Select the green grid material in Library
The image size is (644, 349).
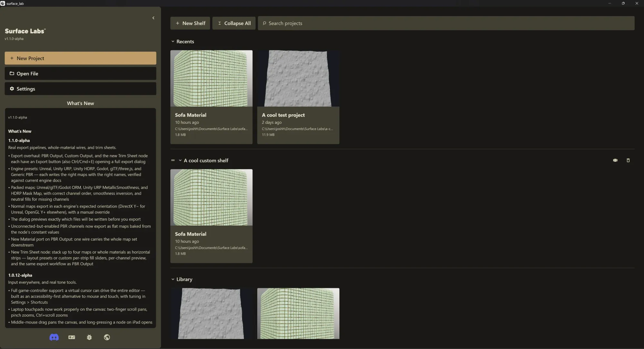(298, 314)
